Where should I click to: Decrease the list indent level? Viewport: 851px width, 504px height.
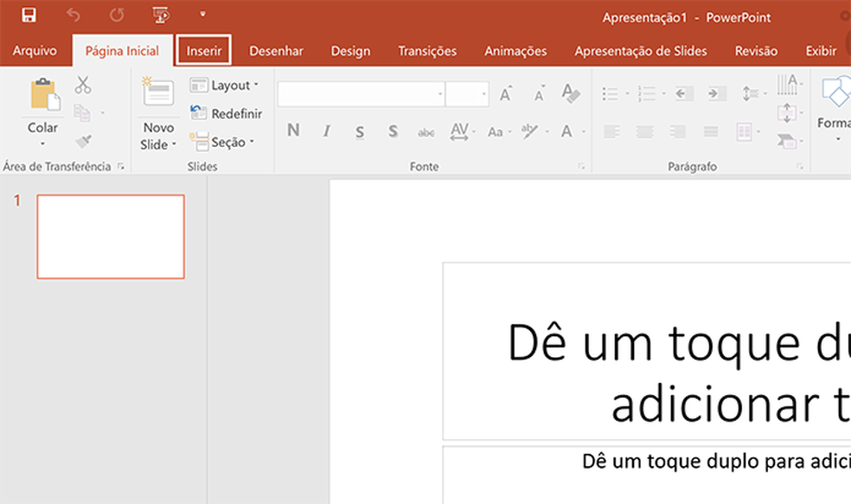[x=684, y=94]
